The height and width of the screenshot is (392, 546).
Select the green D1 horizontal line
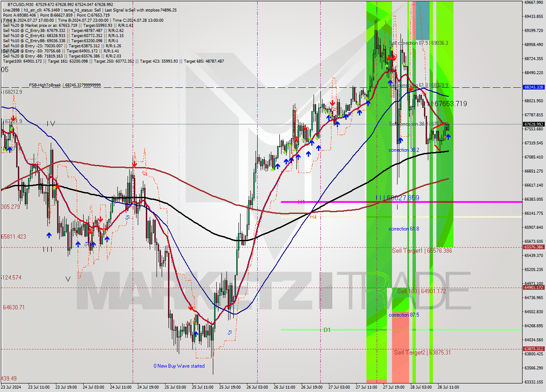pyautogui.click(x=401, y=329)
